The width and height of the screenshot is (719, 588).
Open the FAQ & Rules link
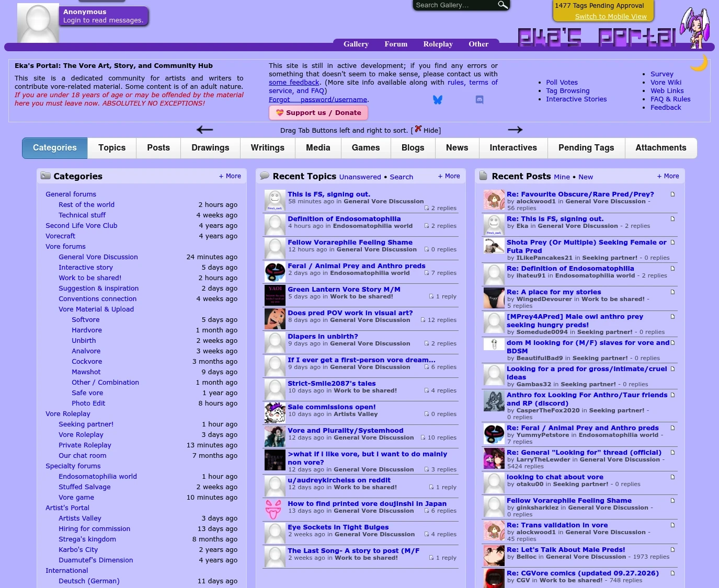click(670, 99)
